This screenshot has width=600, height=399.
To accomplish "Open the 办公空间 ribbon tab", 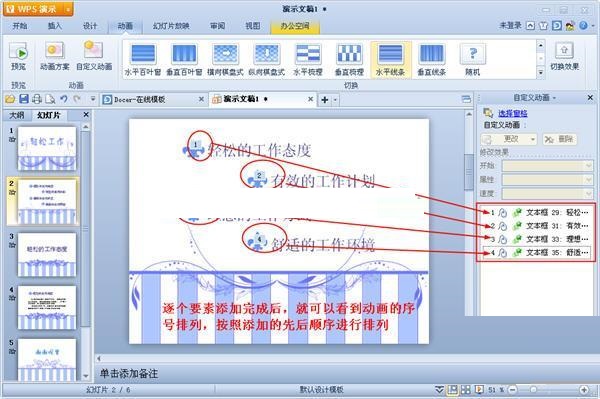I will coord(295,26).
